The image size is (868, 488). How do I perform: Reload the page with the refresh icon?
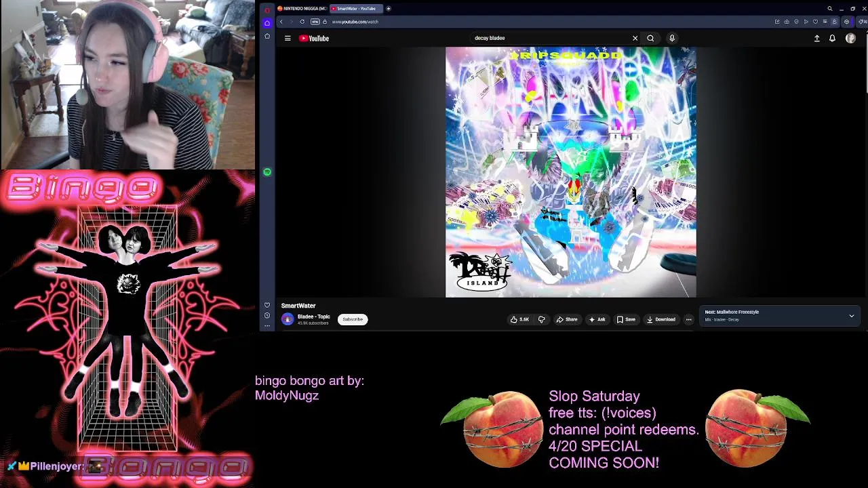302,22
